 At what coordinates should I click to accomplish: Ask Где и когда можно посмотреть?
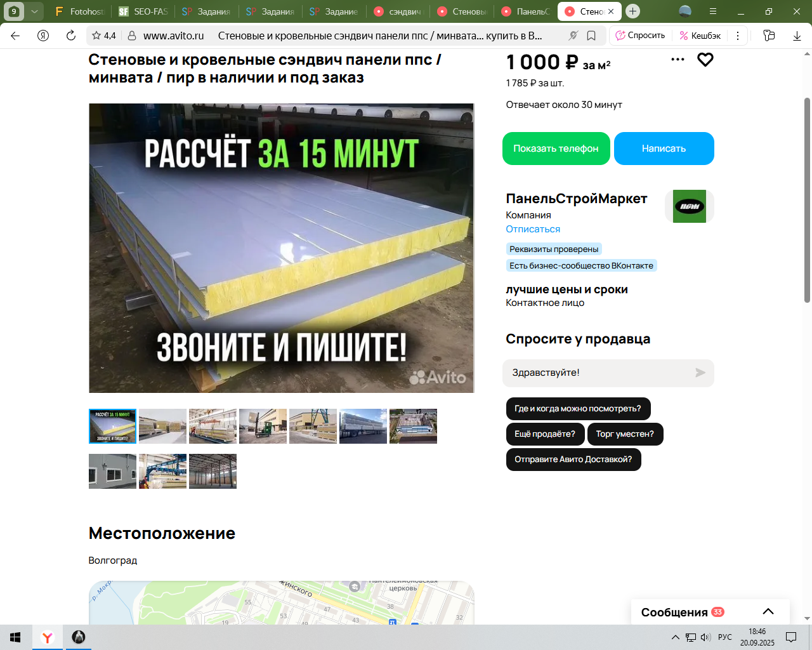578,409
